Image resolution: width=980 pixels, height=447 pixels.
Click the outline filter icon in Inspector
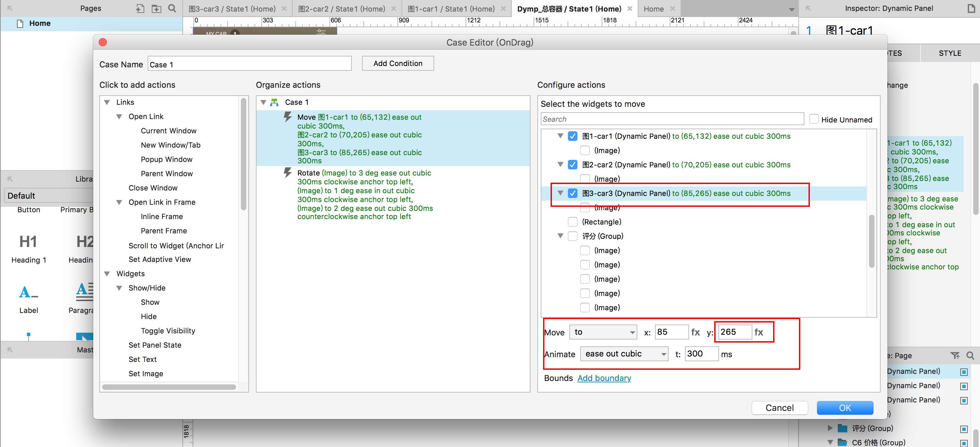pos(954,355)
